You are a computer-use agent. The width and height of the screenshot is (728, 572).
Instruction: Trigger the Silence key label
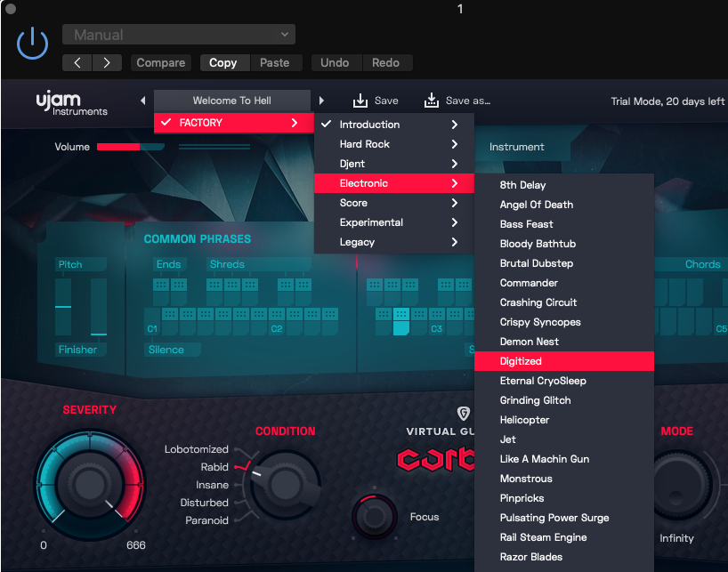172,350
